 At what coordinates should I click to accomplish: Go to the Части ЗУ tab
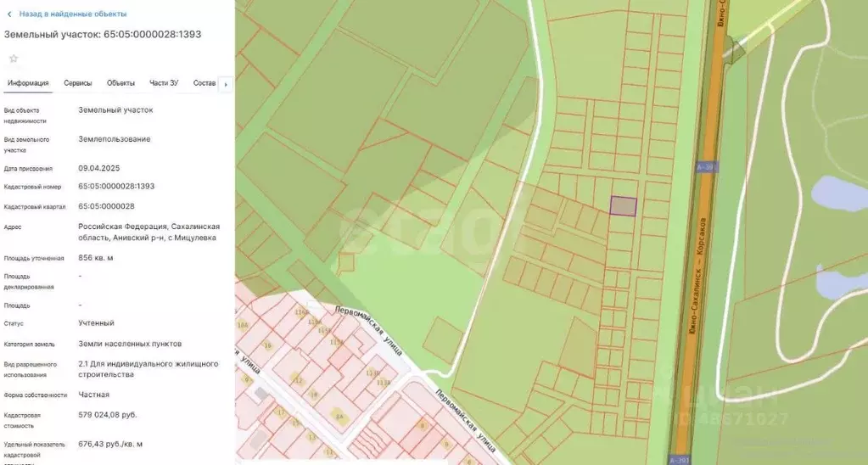(x=164, y=83)
